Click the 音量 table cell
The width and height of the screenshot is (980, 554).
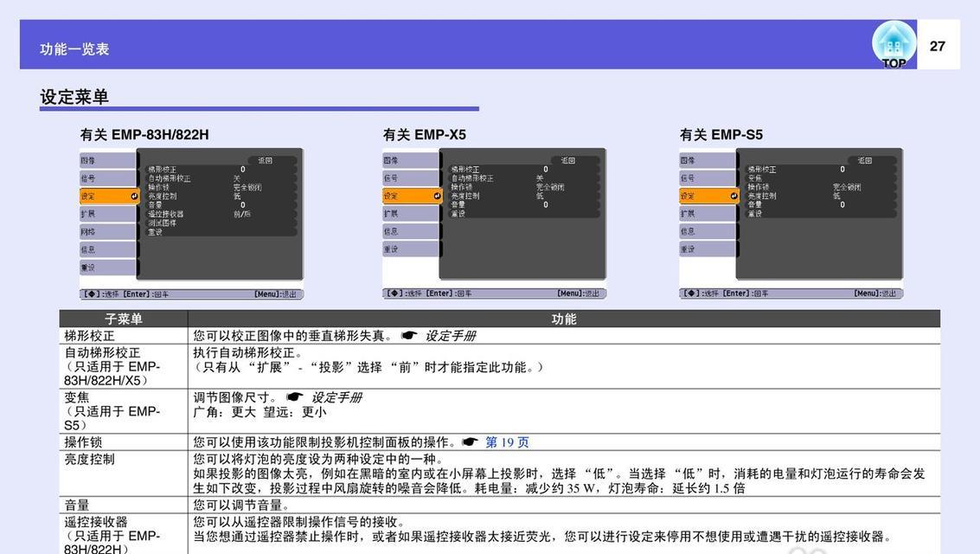124,506
